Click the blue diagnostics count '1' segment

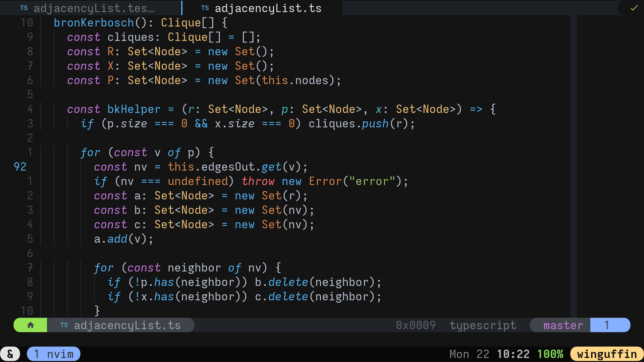[607, 325]
